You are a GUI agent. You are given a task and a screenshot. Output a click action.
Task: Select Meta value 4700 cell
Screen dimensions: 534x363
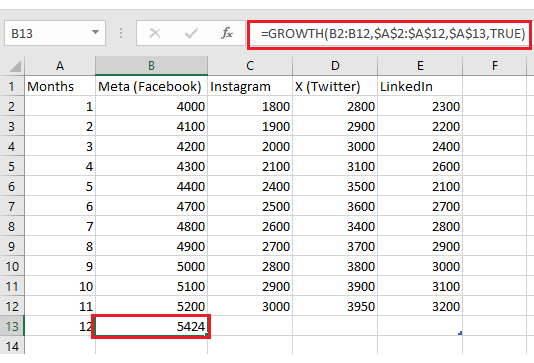click(151, 206)
